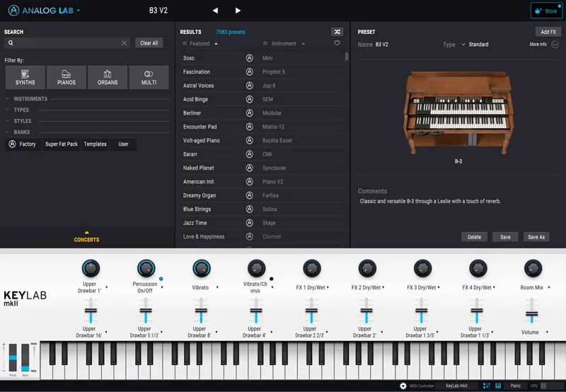Viewport: 566px width, 392px height.
Task: Filter results by favorites heart
Action: coord(337,43)
